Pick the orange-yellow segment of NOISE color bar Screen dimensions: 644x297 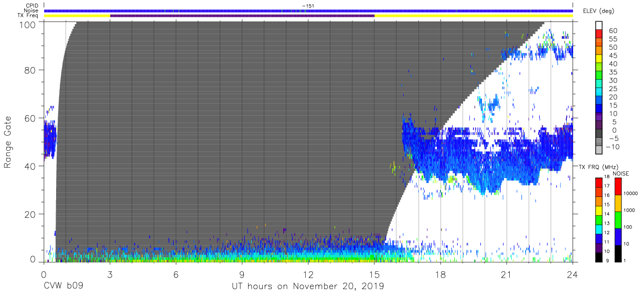[618, 203]
